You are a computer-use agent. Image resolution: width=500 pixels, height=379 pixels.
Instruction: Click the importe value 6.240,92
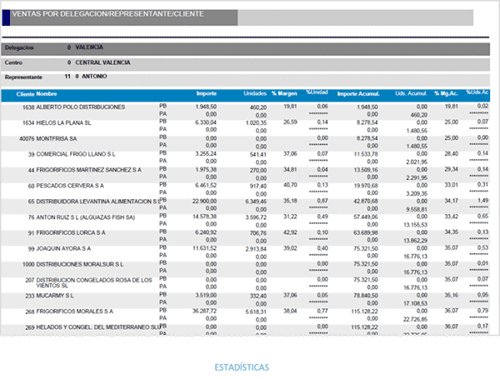click(x=206, y=232)
